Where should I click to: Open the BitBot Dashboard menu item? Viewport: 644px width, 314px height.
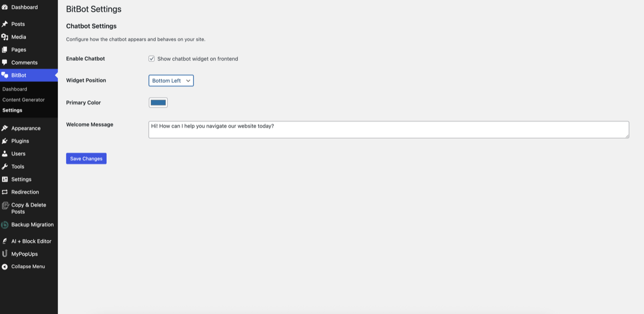(14, 89)
